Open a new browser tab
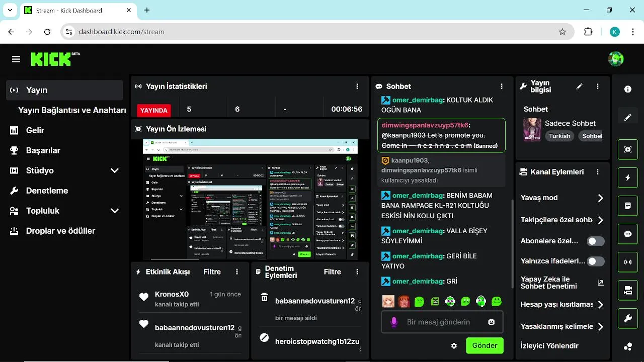This screenshot has width=644, height=362. 147,10
